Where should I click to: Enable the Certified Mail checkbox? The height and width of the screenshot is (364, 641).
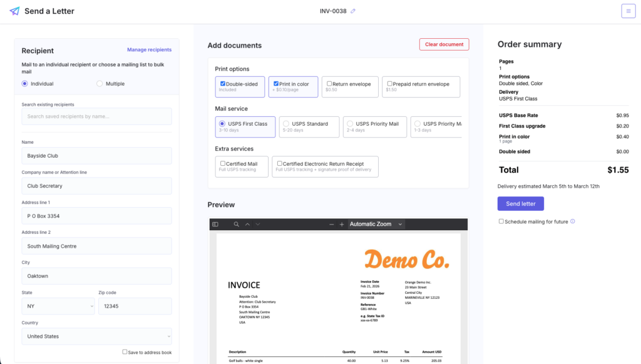coord(223,164)
